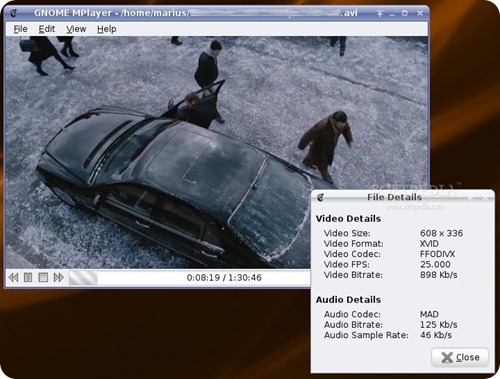Viewport: 500px width, 379px height.
Task: Click the Audio Details heading
Action: tap(348, 300)
